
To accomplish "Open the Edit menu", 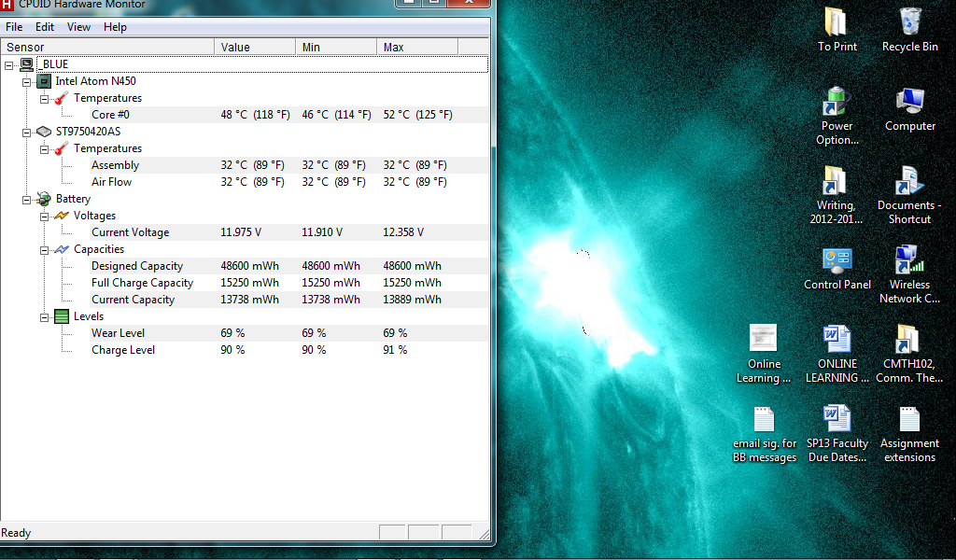I will point(45,27).
